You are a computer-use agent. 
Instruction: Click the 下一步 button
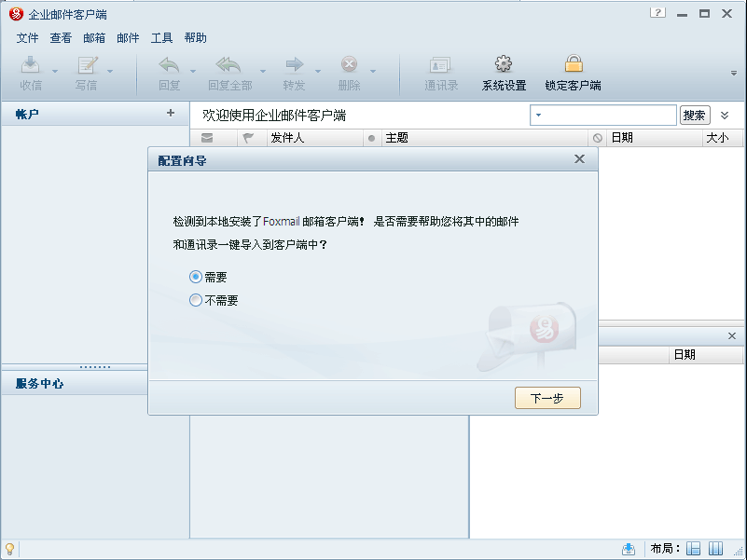pyautogui.click(x=547, y=398)
